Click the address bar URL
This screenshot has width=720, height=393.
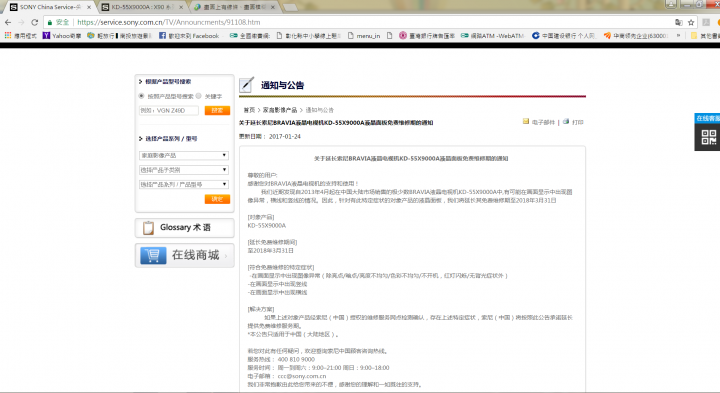coord(169,22)
